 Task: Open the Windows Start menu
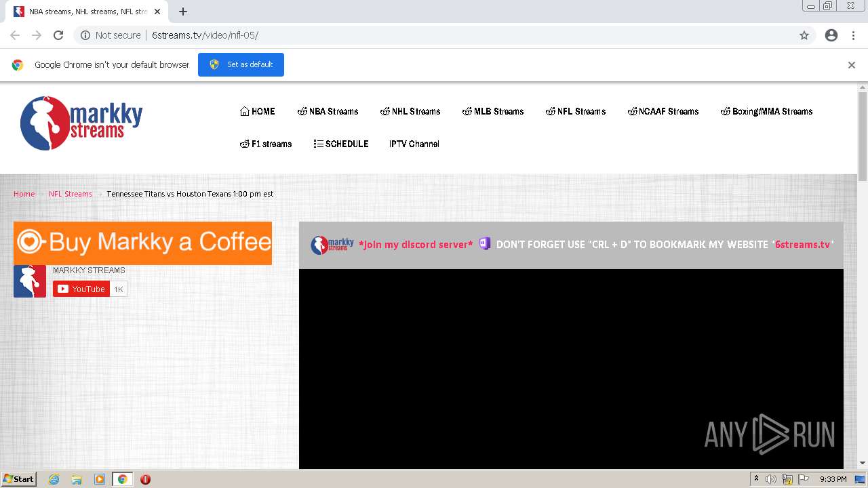point(19,479)
